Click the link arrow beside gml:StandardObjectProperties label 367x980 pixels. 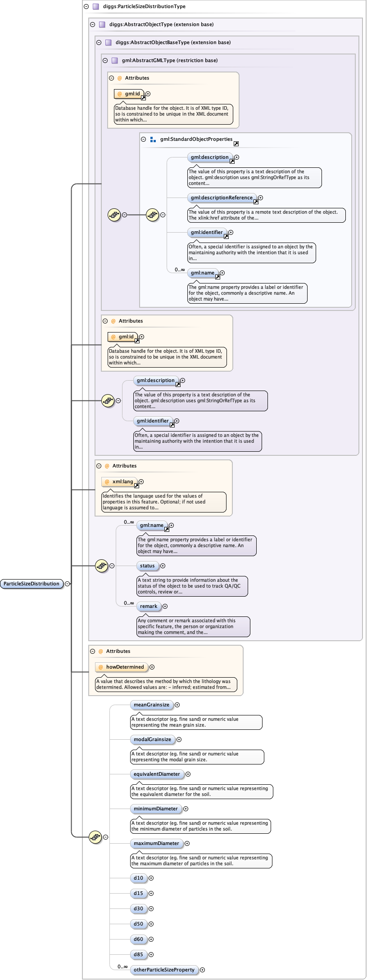[x=236, y=144]
